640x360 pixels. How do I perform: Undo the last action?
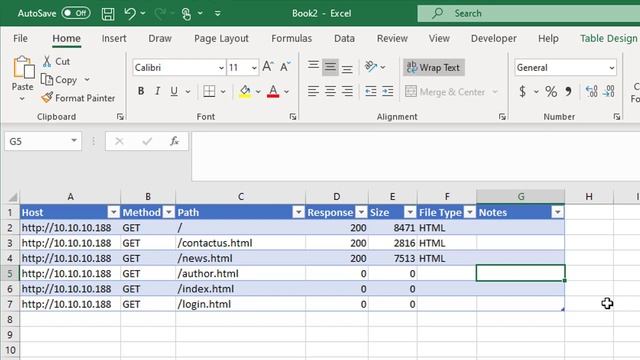(130, 14)
